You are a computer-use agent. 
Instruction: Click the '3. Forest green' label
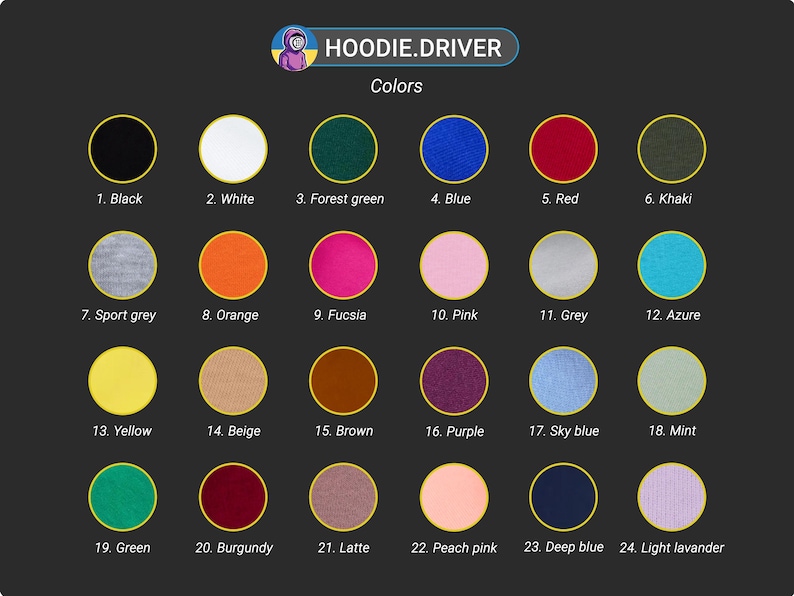tap(340, 199)
